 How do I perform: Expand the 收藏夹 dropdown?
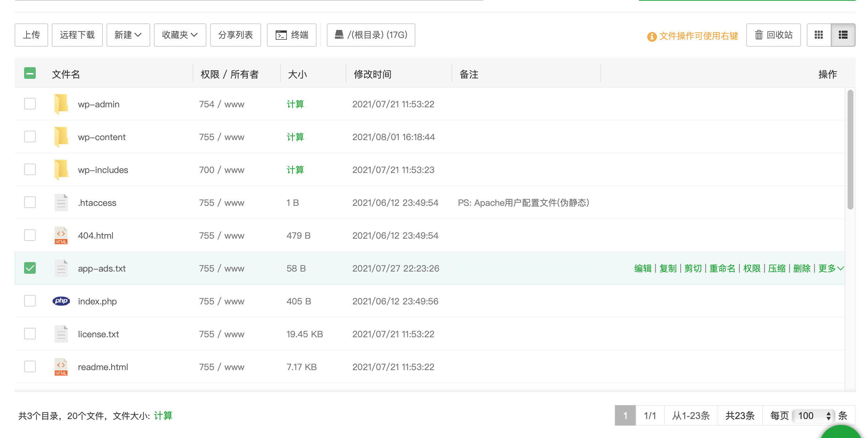(x=180, y=35)
